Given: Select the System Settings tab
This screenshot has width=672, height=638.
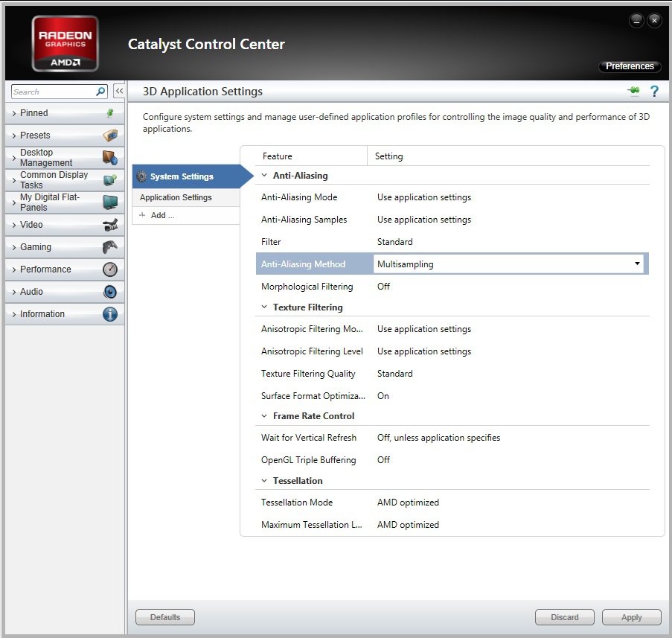Looking at the screenshot, I should 193,176.
